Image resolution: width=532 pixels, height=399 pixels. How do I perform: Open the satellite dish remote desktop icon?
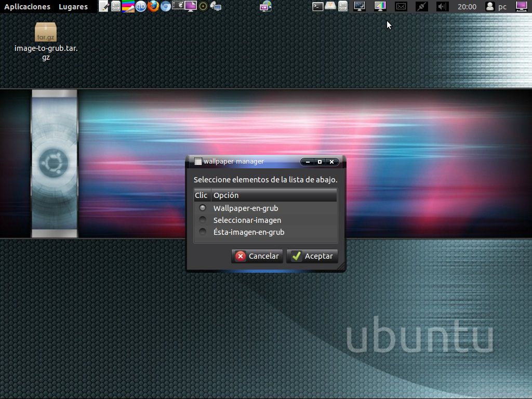pyautogui.click(x=216, y=6)
